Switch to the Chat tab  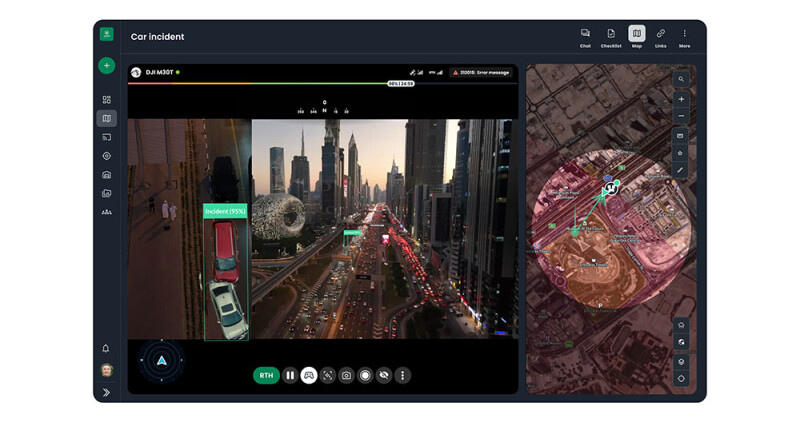pyautogui.click(x=585, y=37)
